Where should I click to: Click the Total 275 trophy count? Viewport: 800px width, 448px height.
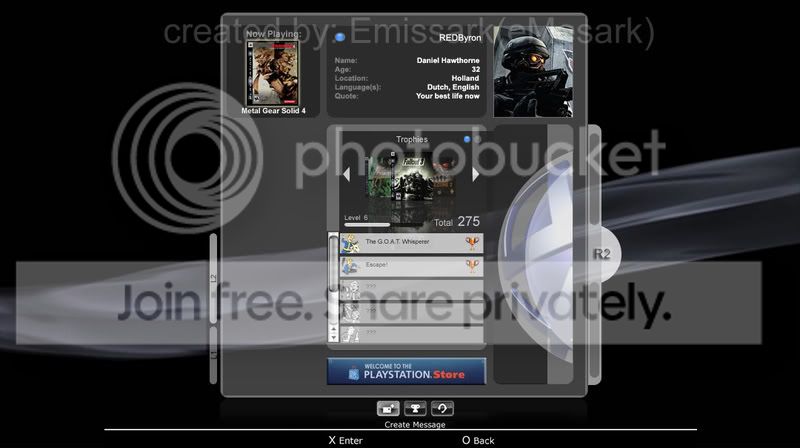pos(457,221)
